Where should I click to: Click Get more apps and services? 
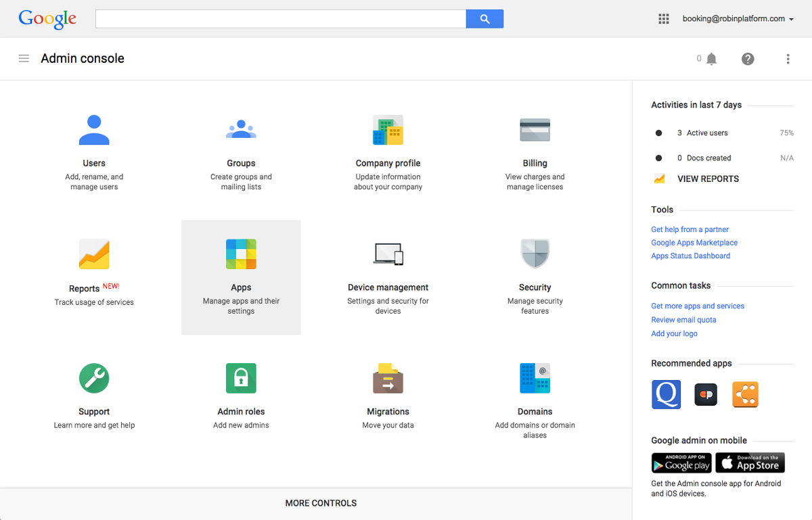pyautogui.click(x=698, y=306)
